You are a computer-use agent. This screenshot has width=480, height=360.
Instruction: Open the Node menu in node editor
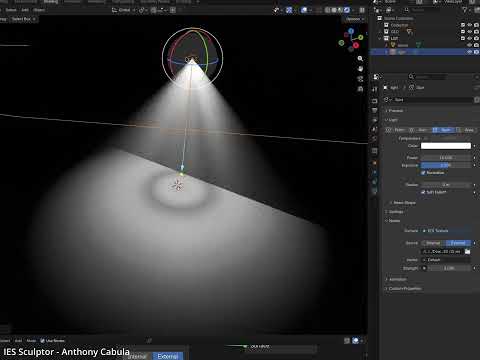[31, 341]
